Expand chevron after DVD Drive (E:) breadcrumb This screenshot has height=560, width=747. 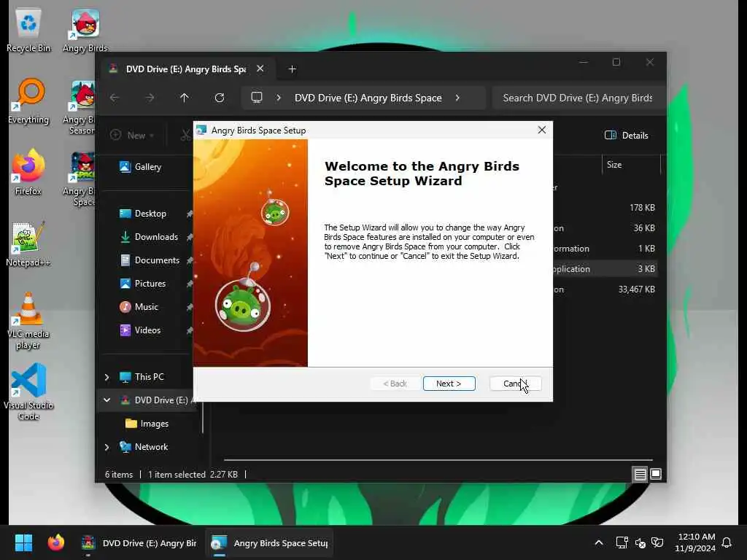(x=457, y=98)
